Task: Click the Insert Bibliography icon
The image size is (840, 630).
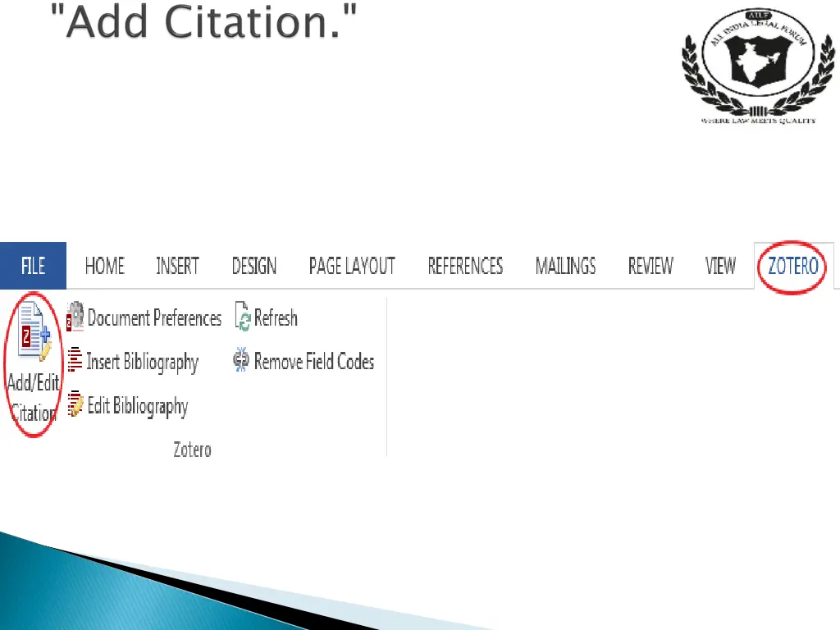Action: point(75,360)
